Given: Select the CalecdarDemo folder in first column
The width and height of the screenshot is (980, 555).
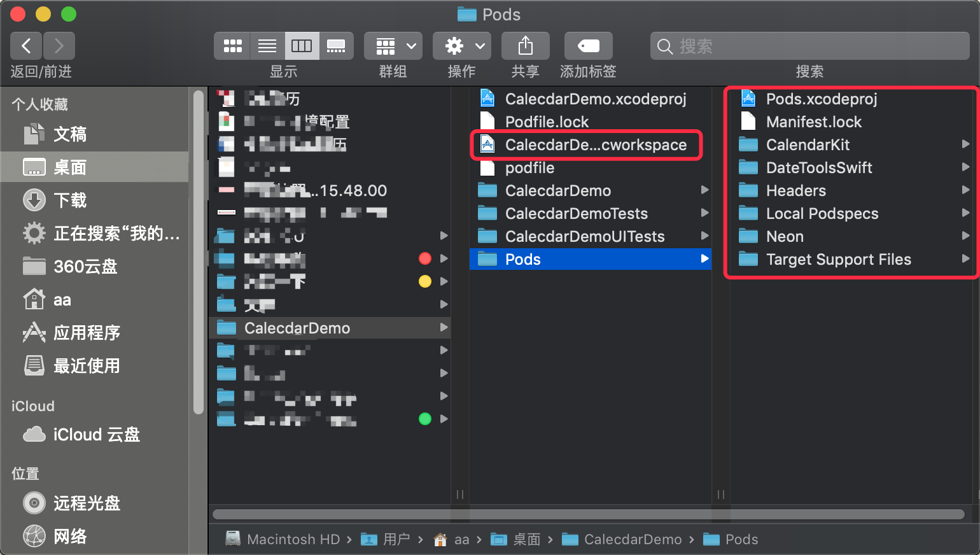Looking at the screenshot, I should [x=330, y=328].
